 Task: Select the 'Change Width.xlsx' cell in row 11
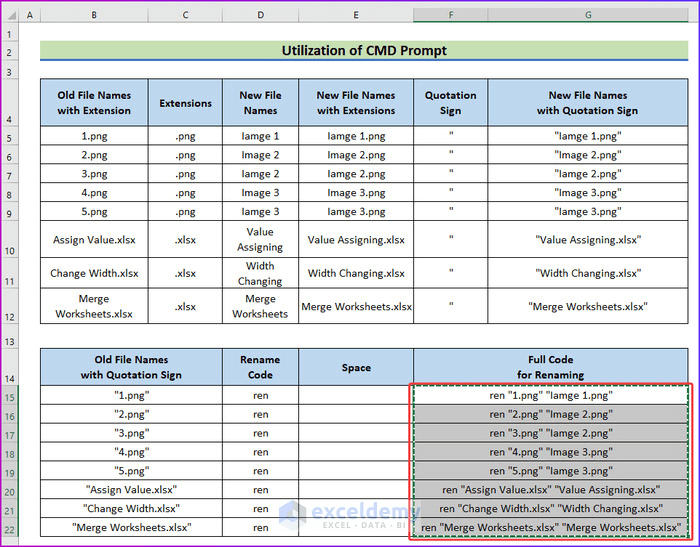(x=94, y=273)
